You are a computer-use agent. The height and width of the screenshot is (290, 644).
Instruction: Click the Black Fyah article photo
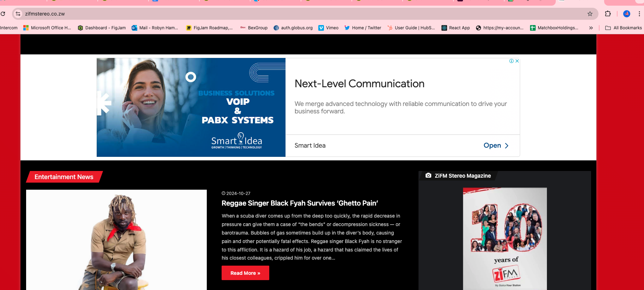click(x=116, y=240)
